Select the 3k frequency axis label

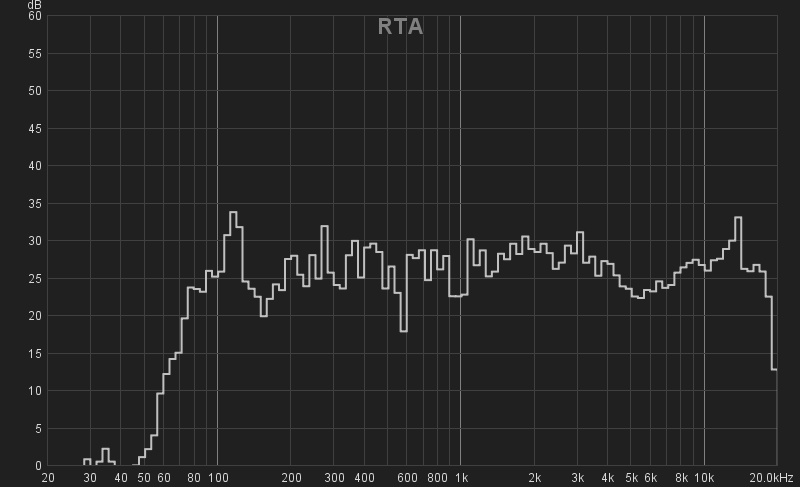[x=578, y=478]
